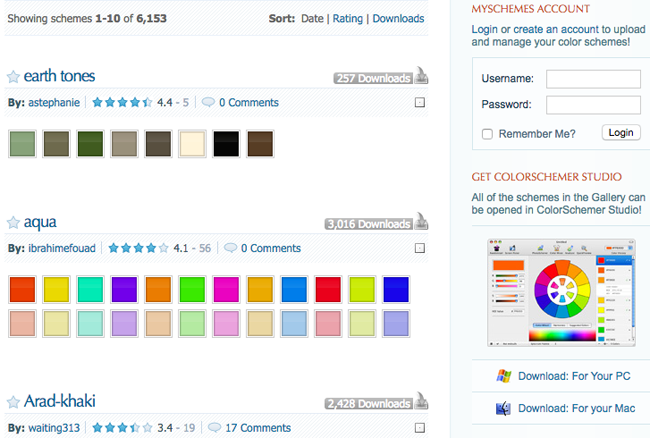Click the Windows logo icon for PC download
The width and height of the screenshot is (650, 438).
click(x=504, y=376)
